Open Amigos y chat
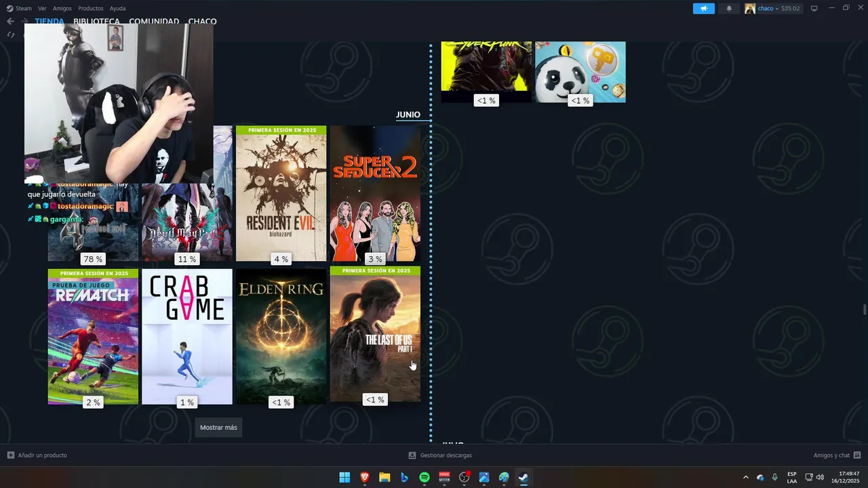The height and width of the screenshot is (488, 868). (831, 455)
